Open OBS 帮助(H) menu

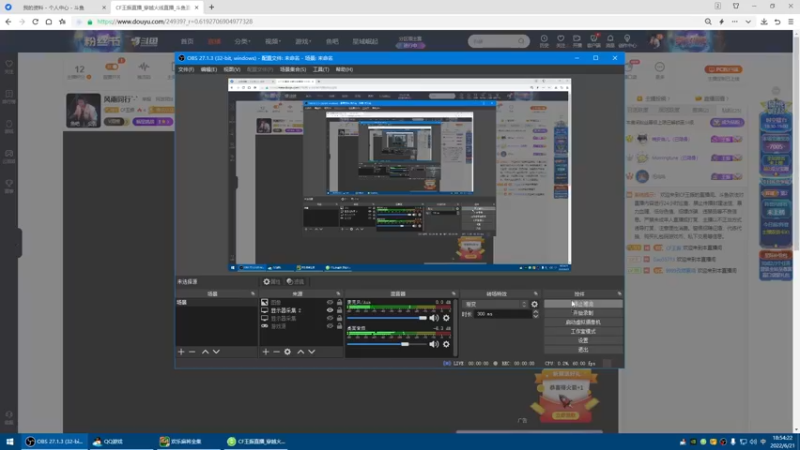point(344,69)
